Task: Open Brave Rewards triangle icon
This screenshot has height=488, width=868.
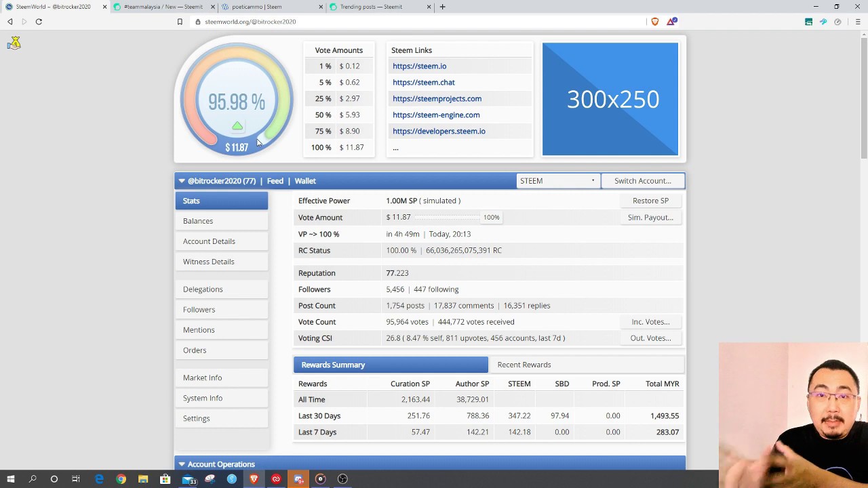Action: pyautogui.click(x=671, y=22)
